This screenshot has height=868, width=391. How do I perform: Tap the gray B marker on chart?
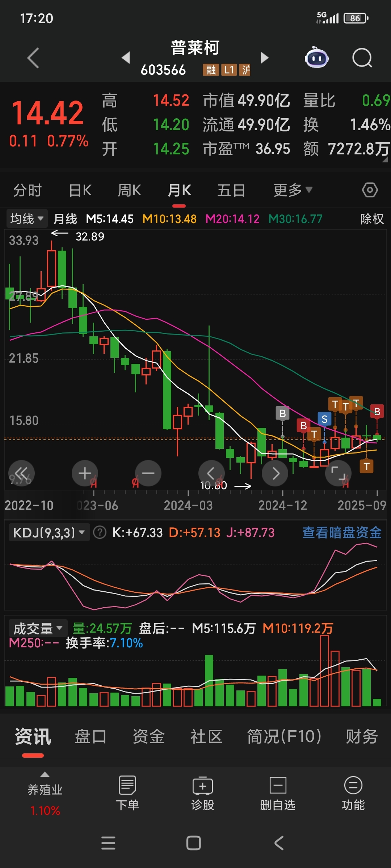click(282, 413)
